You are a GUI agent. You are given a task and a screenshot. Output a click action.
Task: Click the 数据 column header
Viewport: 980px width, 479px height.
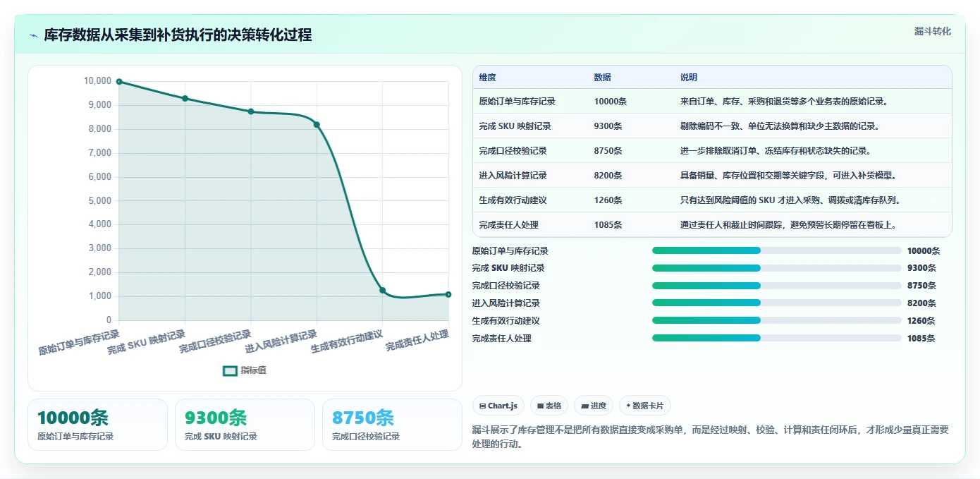point(603,78)
